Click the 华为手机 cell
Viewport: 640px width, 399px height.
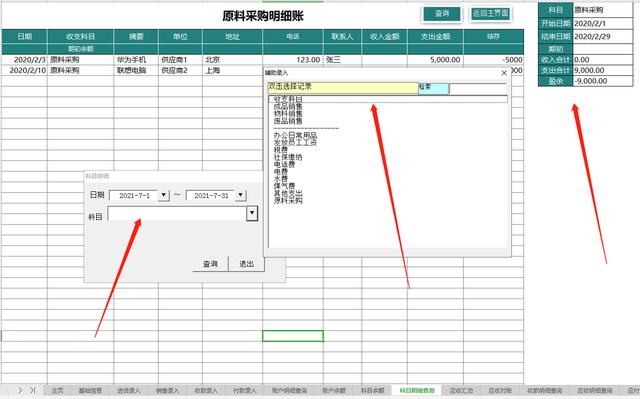point(136,60)
